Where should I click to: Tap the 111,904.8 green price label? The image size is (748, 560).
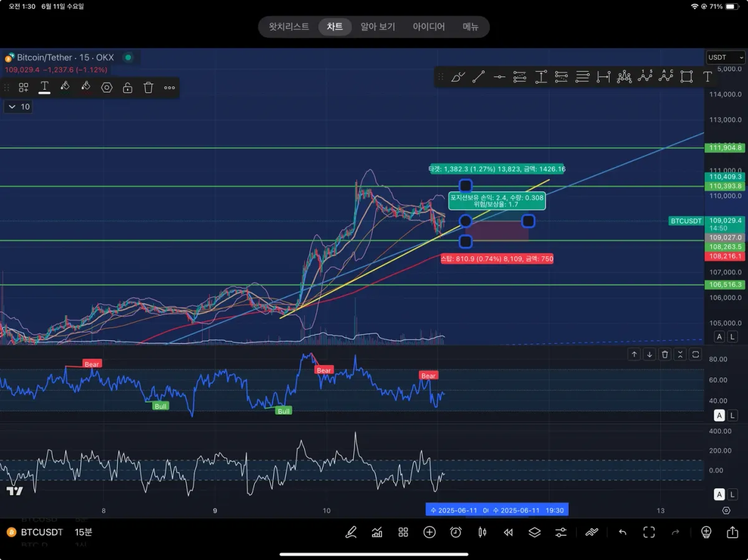click(x=725, y=148)
